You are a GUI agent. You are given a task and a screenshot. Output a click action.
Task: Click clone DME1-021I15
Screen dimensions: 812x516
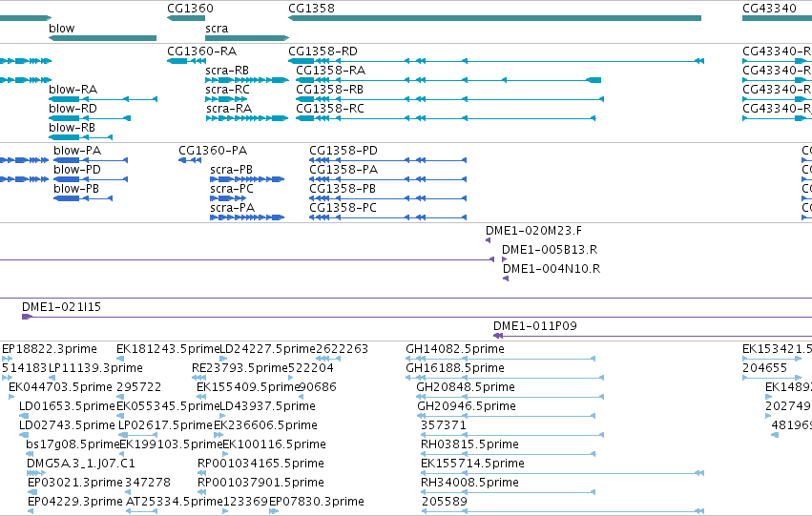point(417,317)
